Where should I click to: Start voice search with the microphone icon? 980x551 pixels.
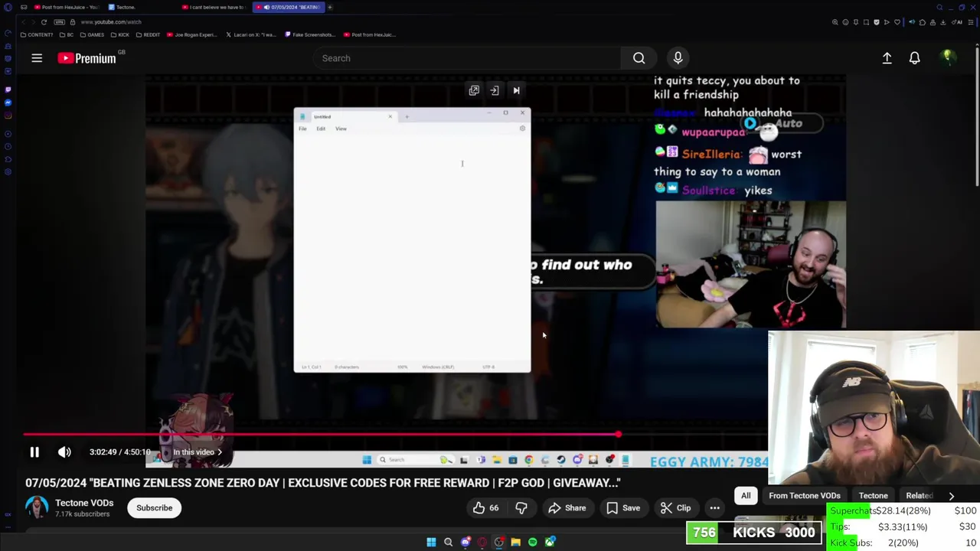678,58
